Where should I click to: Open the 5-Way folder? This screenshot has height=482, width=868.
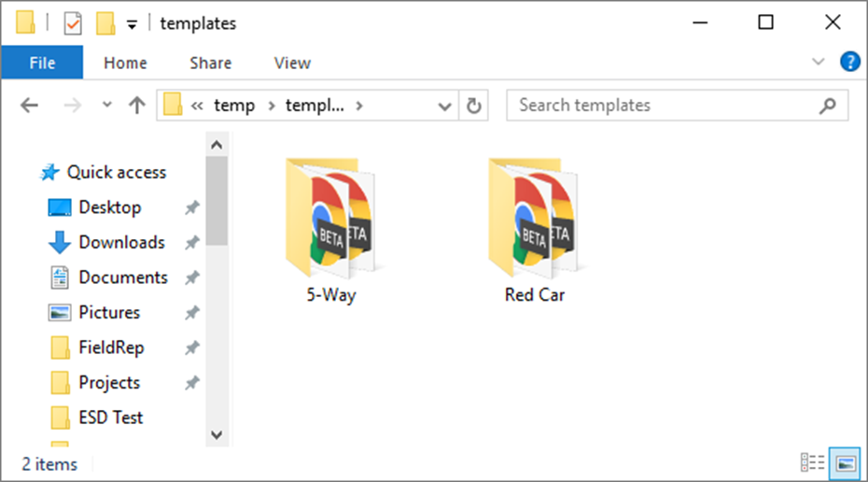pyautogui.click(x=330, y=229)
